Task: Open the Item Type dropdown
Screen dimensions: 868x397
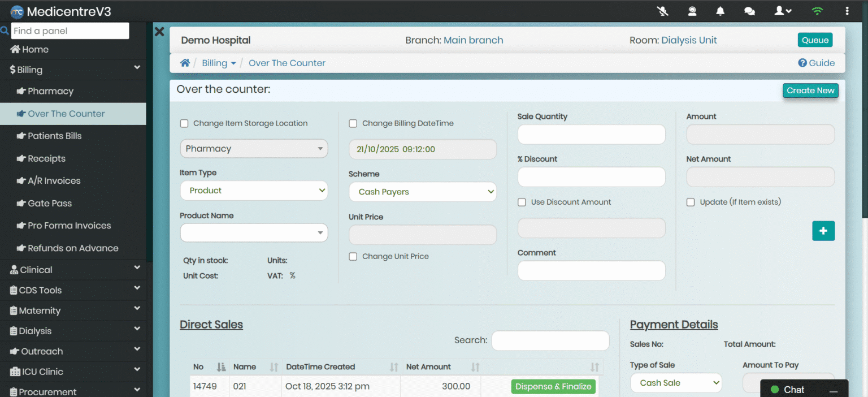Action: (253, 191)
